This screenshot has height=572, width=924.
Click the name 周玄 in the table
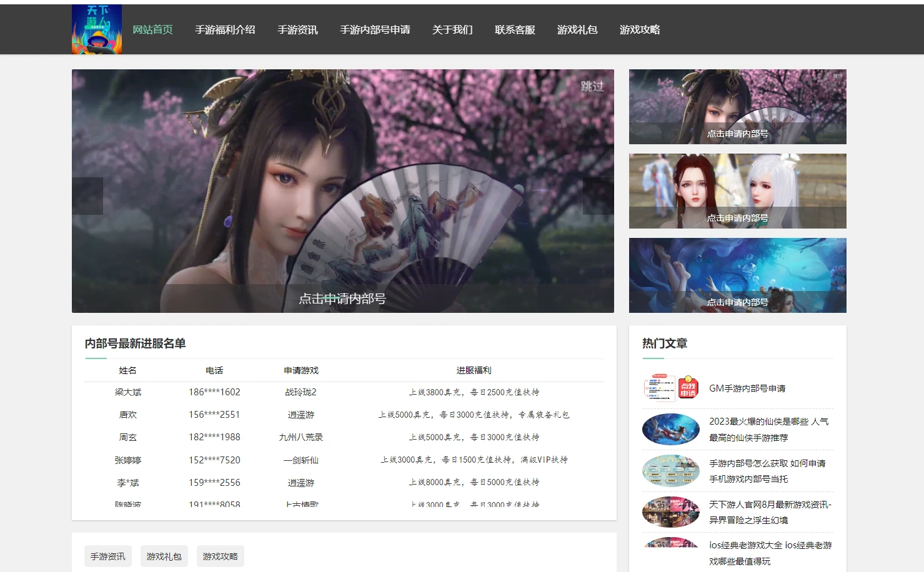pyautogui.click(x=128, y=437)
